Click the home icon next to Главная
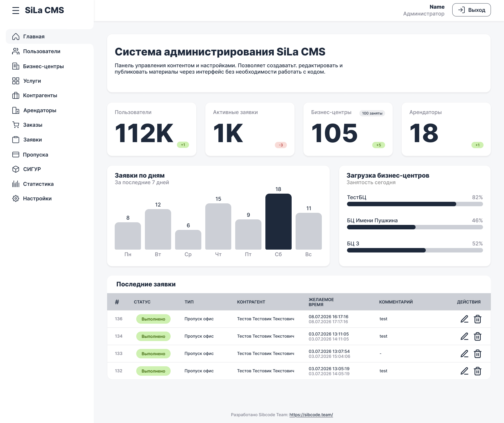504x423 pixels. [x=16, y=37]
